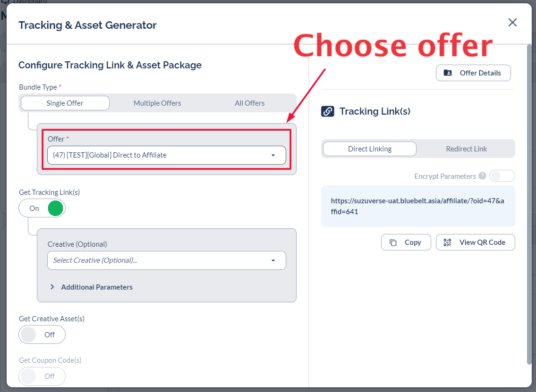Select the Multiple Offers bundle type
Image resolution: width=536 pixels, height=392 pixels.
pyautogui.click(x=157, y=103)
